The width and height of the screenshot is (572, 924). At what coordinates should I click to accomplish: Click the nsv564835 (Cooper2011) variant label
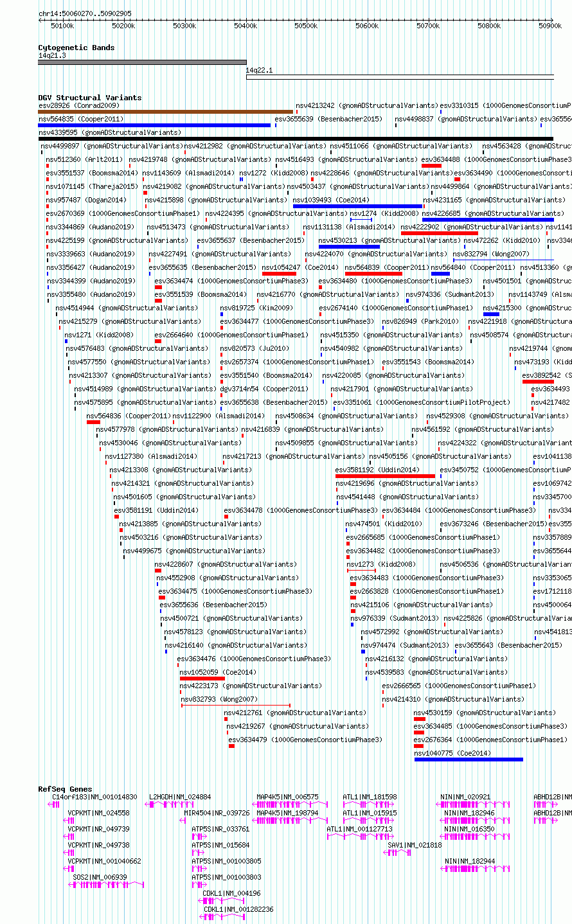coord(81,119)
